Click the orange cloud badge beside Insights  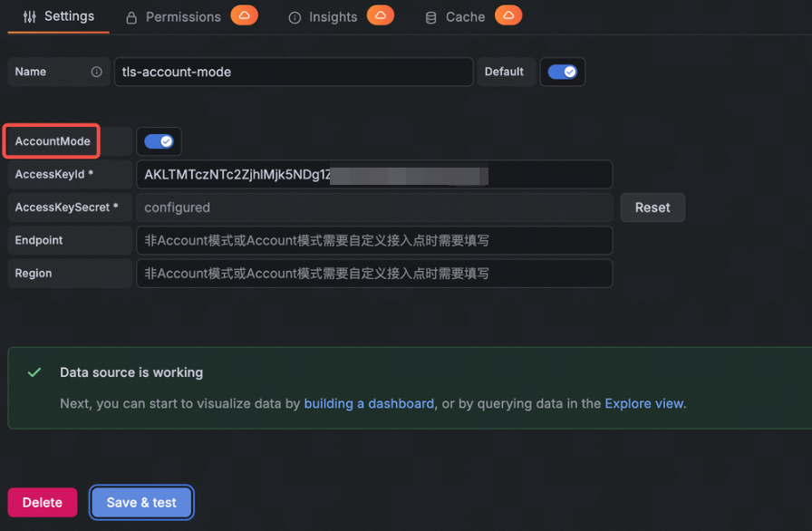(x=380, y=15)
